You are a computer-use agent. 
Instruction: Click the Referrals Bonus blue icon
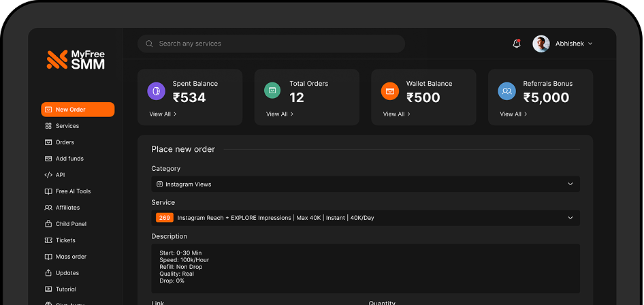point(506,91)
